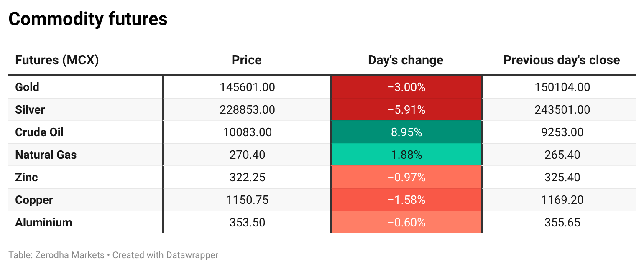Click the Crude Oil row label
This screenshot has height=269, width=644.
(x=39, y=132)
